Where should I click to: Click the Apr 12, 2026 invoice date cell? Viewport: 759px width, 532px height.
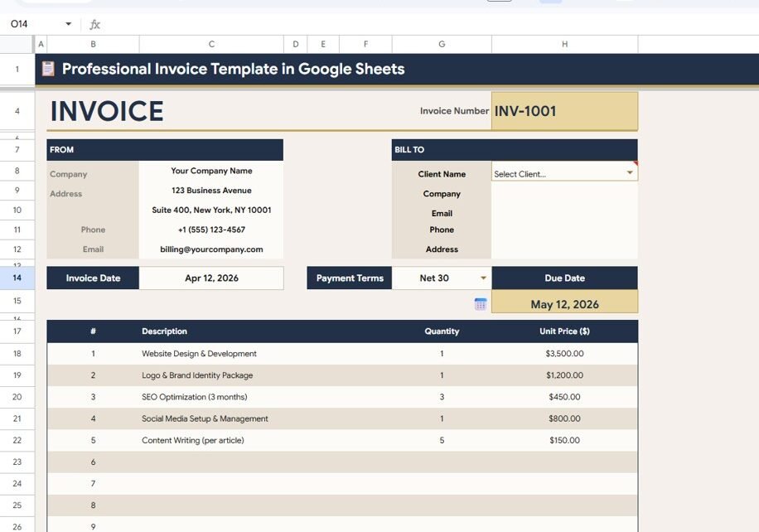point(211,278)
